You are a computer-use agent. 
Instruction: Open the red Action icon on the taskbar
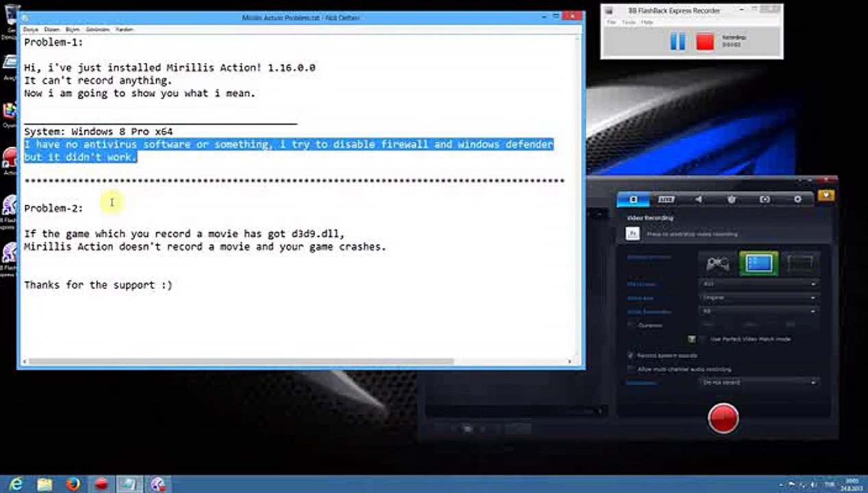(x=101, y=485)
